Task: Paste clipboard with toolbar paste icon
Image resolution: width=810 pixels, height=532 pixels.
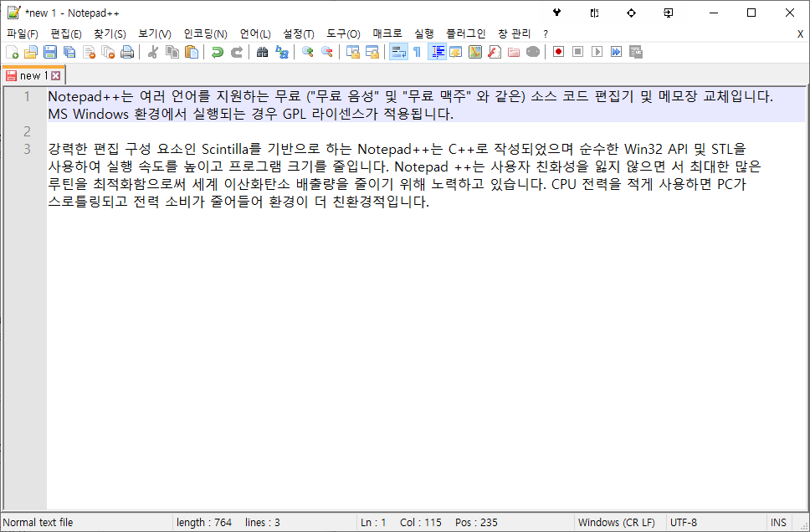Action: (x=191, y=52)
